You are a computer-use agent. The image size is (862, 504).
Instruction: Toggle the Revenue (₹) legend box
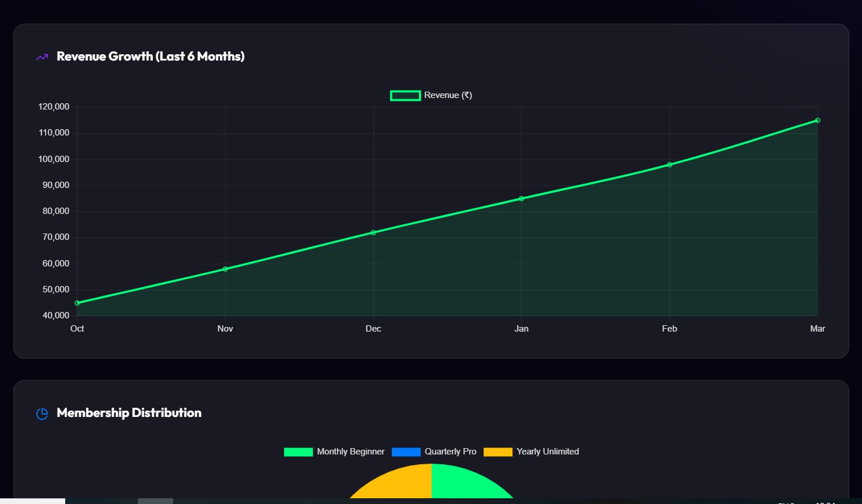405,96
